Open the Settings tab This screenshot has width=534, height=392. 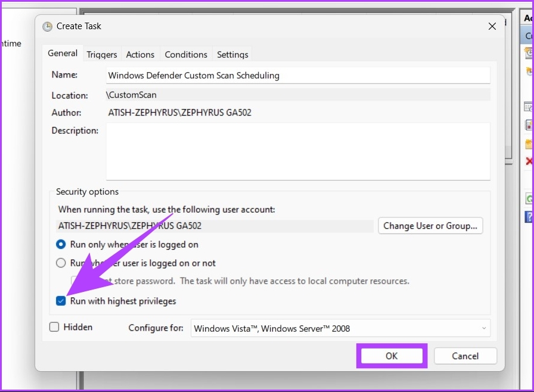pyautogui.click(x=232, y=54)
